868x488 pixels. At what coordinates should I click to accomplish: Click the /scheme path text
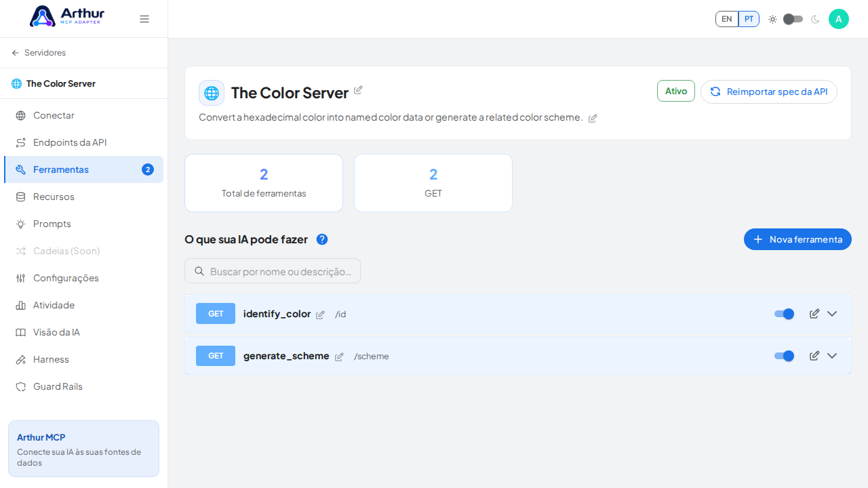click(x=372, y=357)
